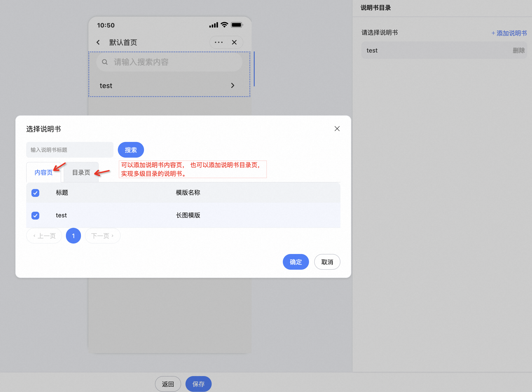Go to 下一页 in pagination

click(103, 236)
